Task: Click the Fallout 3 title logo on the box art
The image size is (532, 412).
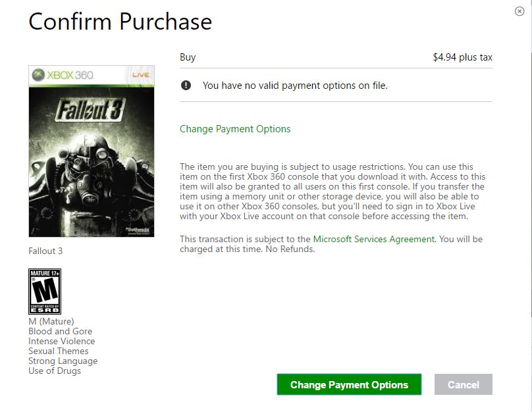Action: (x=90, y=111)
